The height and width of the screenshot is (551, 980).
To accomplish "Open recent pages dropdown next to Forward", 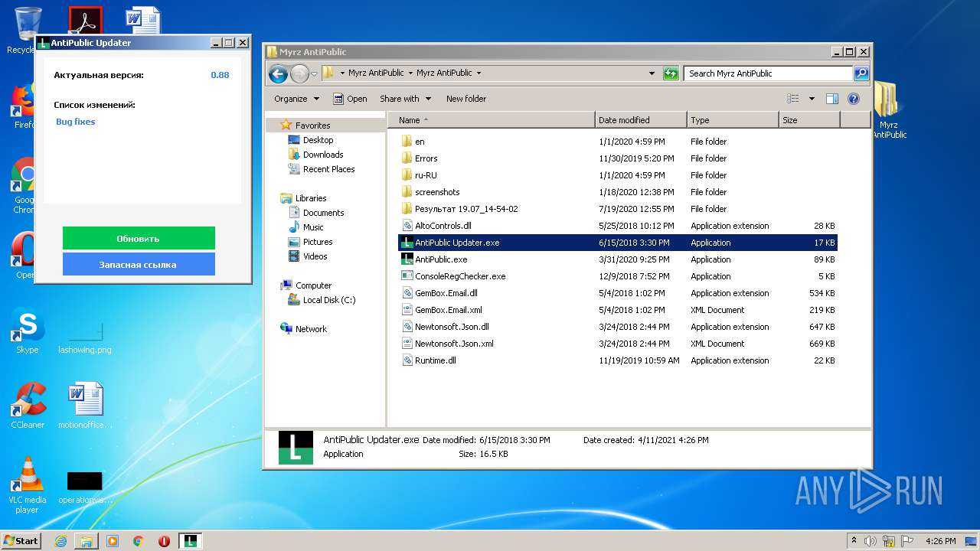I will pos(314,74).
